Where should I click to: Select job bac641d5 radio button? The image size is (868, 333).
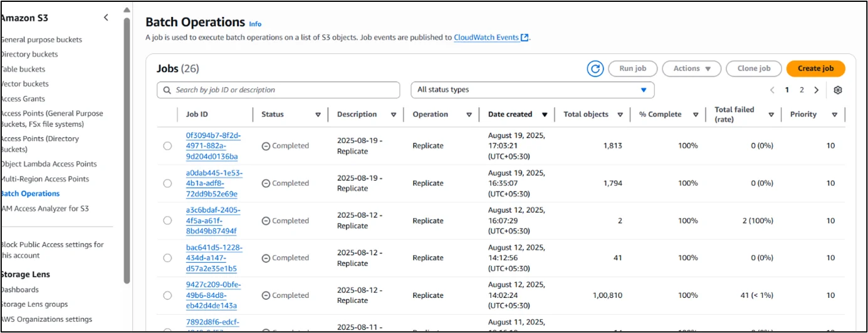coord(167,258)
